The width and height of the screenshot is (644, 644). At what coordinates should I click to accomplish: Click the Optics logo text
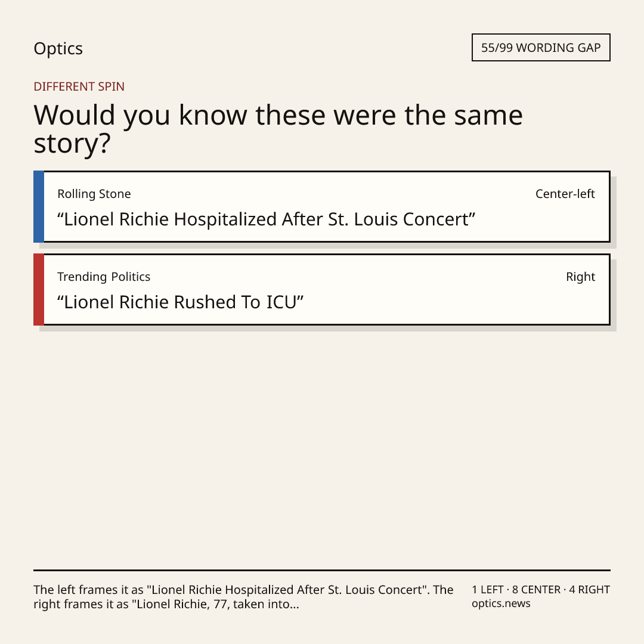tap(58, 48)
